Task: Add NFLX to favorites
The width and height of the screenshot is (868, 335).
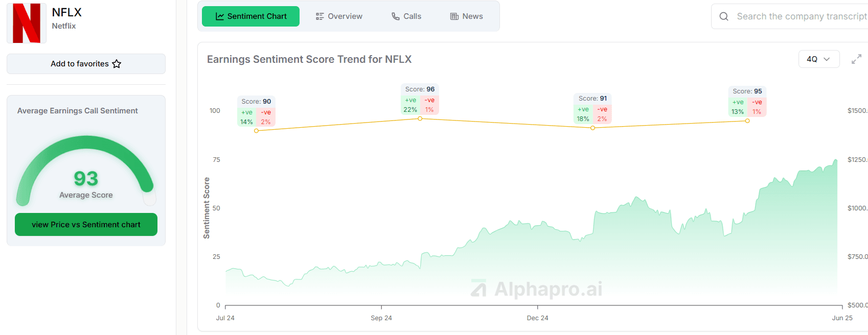Action: click(x=86, y=64)
